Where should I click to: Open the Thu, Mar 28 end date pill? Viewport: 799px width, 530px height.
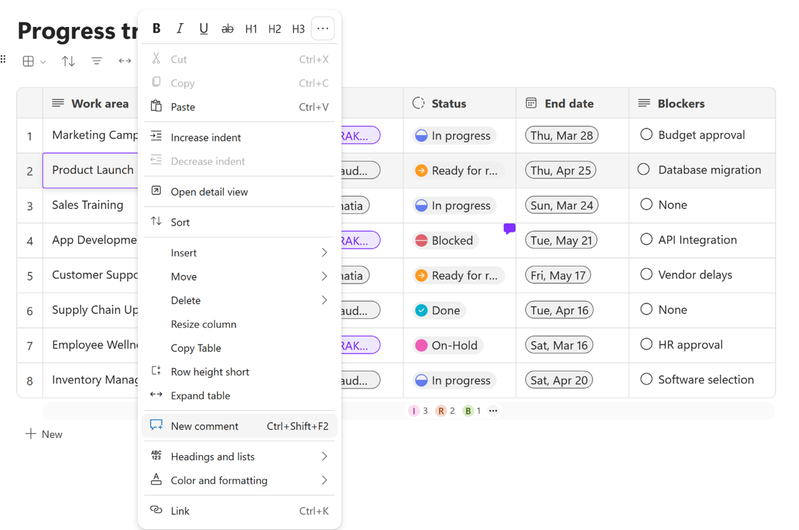pyautogui.click(x=562, y=136)
